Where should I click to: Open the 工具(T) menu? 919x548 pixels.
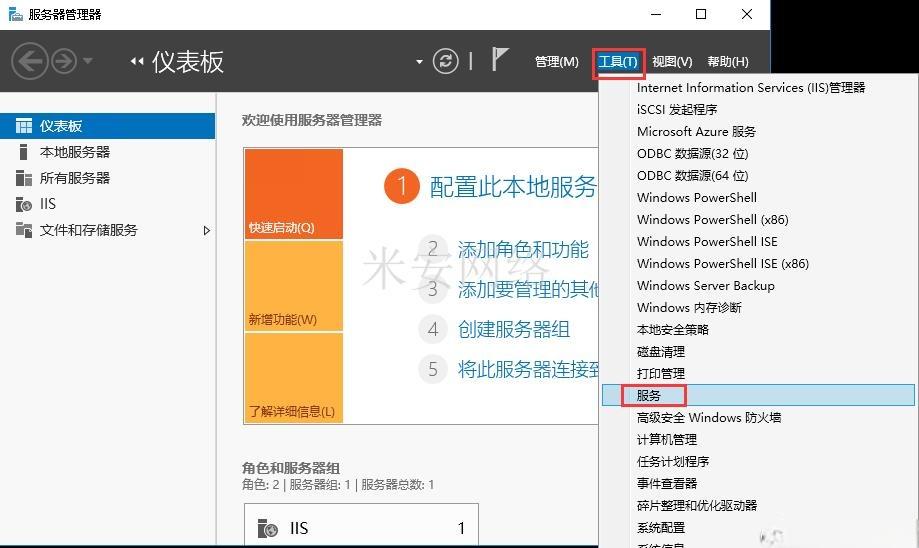[618, 62]
